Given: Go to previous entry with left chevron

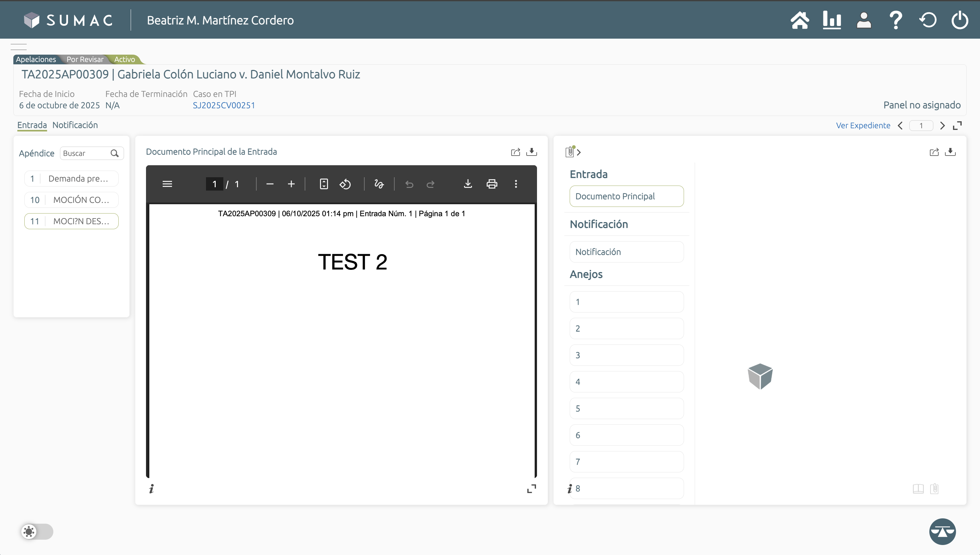Looking at the screenshot, I should tap(900, 125).
